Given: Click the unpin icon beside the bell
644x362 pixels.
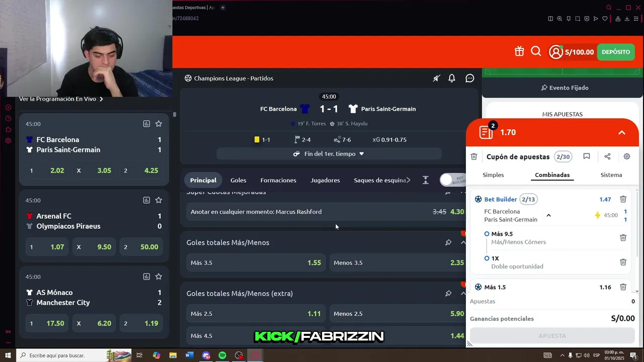Looking at the screenshot, I should coord(436,78).
